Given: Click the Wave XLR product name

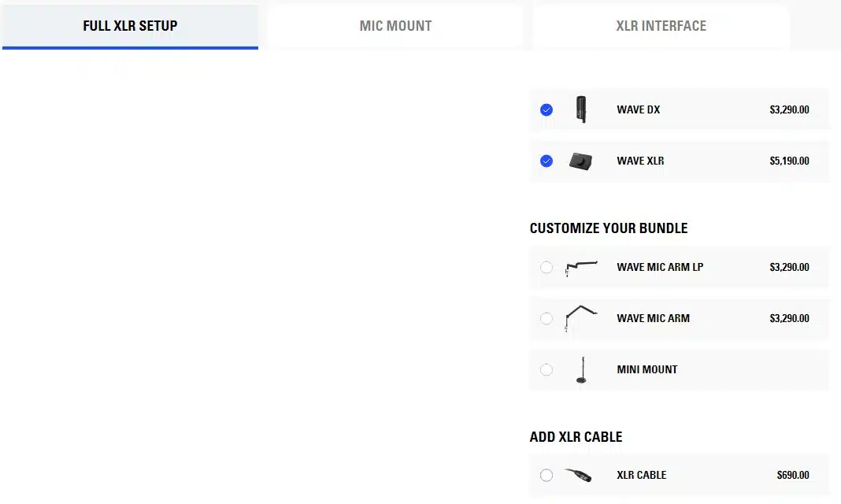Looking at the screenshot, I should (640, 161).
